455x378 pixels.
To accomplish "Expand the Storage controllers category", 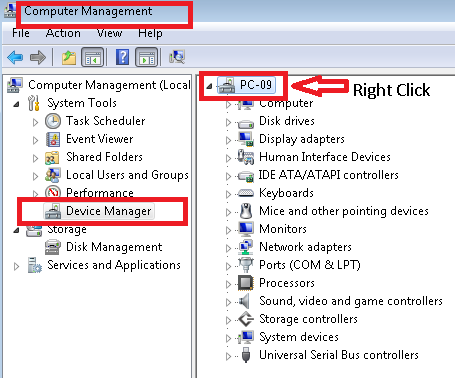I will coord(228,320).
